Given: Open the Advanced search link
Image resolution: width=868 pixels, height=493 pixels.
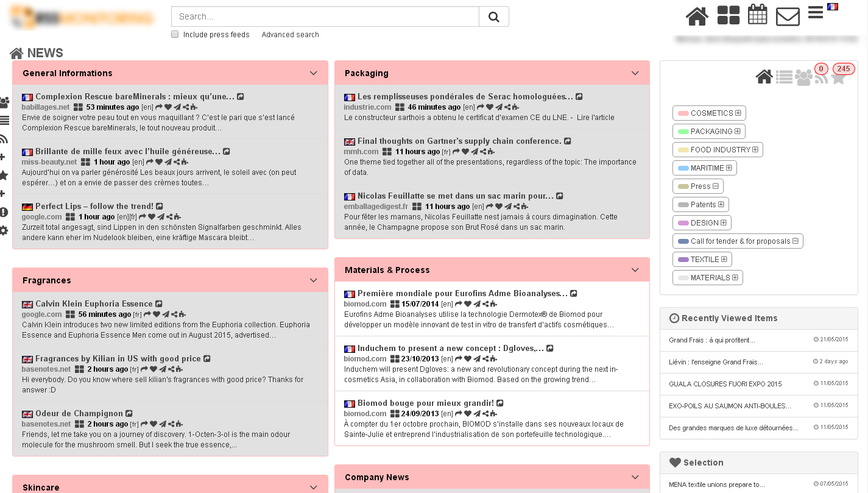Looking at the screenshot, I should pos(290,35).
